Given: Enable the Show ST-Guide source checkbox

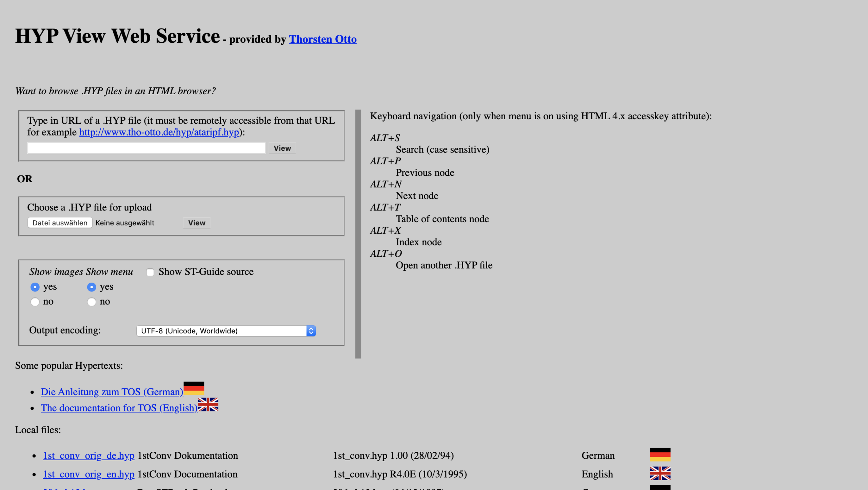Looking at the screenshot, I should [150, 272].
